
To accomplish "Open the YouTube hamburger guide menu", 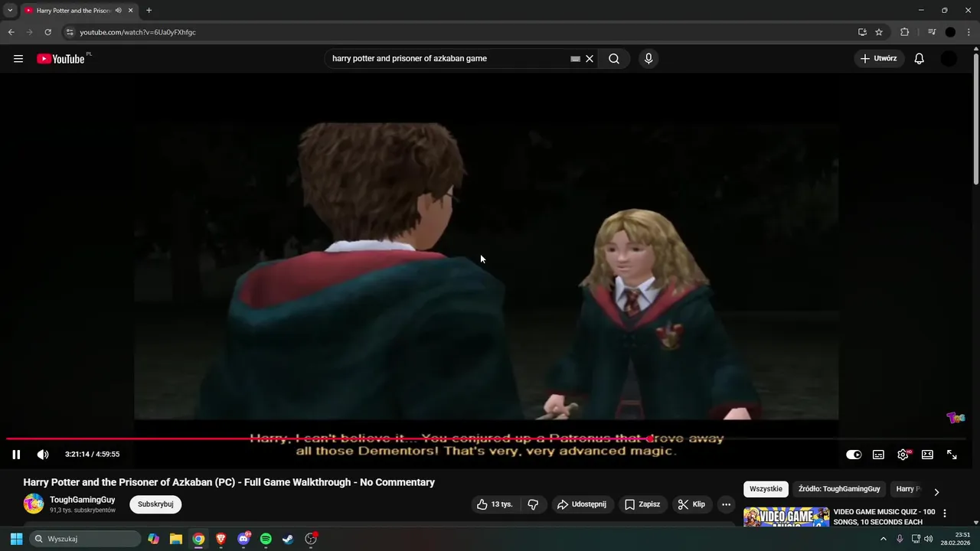I will [x=18, y=59].
